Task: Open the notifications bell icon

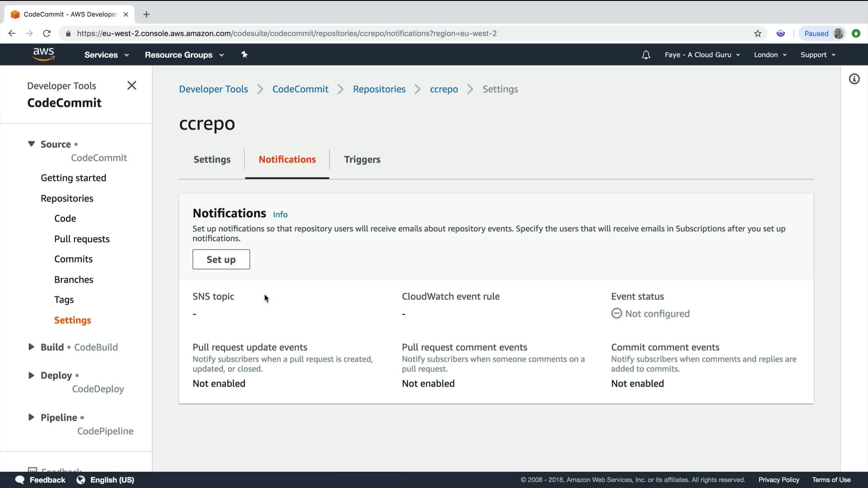Action: pyautogui.click(x=646, y=55)
